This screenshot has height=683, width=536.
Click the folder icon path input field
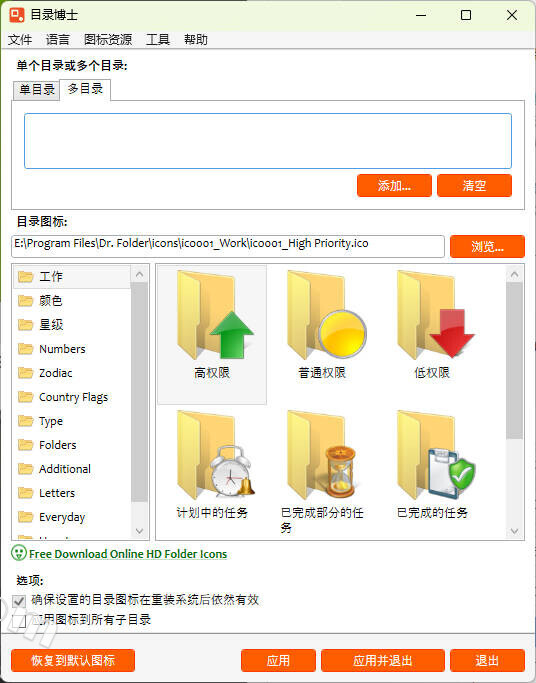point(228,246)
